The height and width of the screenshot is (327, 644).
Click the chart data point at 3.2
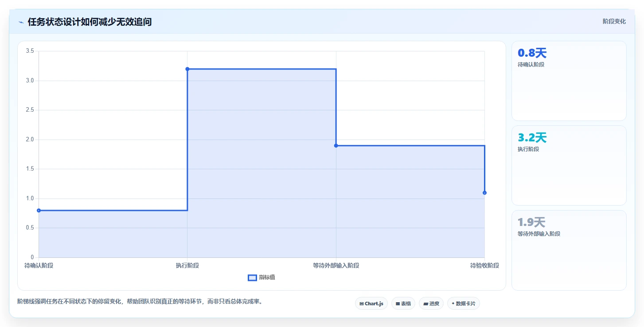[187, 69]
